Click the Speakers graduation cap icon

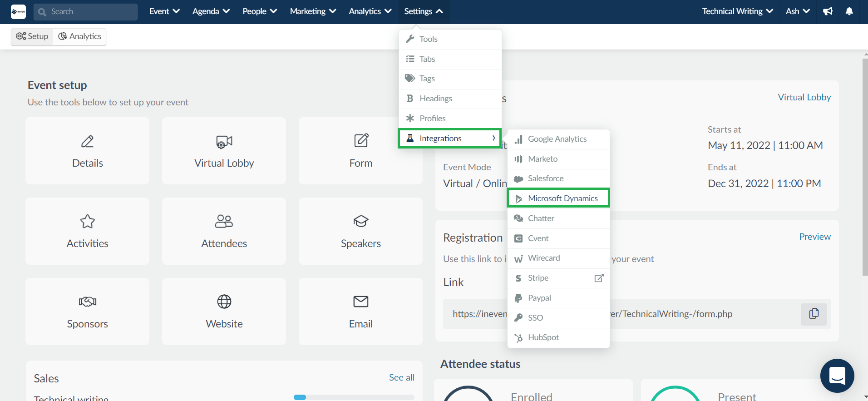click(361, 221)
